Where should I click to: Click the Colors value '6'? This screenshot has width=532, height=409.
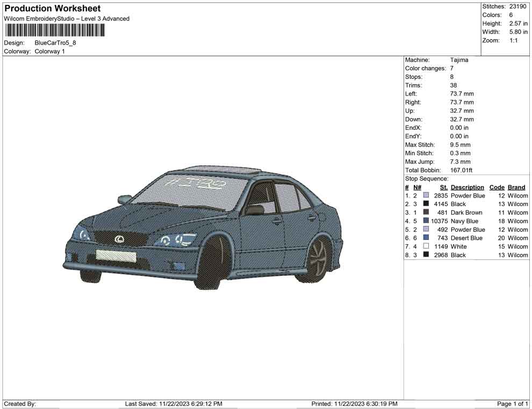coord(511,15)
